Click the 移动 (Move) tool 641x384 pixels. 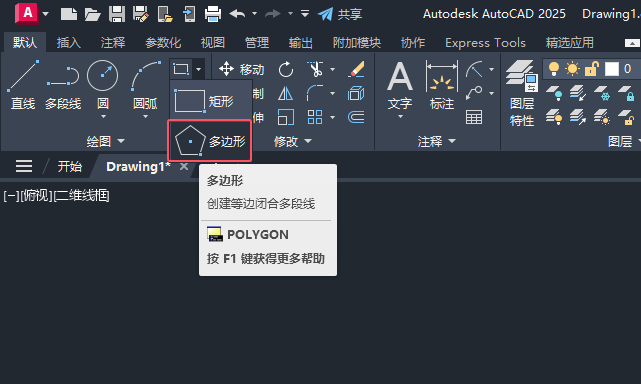(242, 70)
